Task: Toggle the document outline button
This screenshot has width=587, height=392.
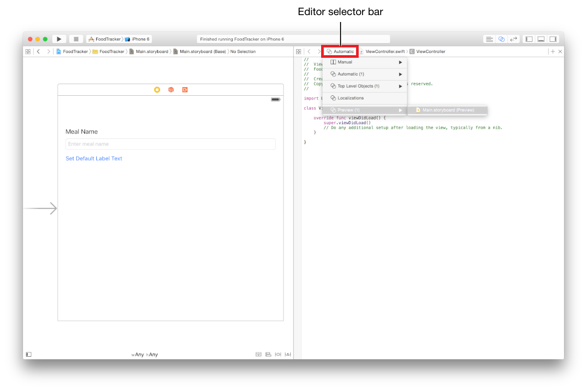Action: tap(28, 354)
